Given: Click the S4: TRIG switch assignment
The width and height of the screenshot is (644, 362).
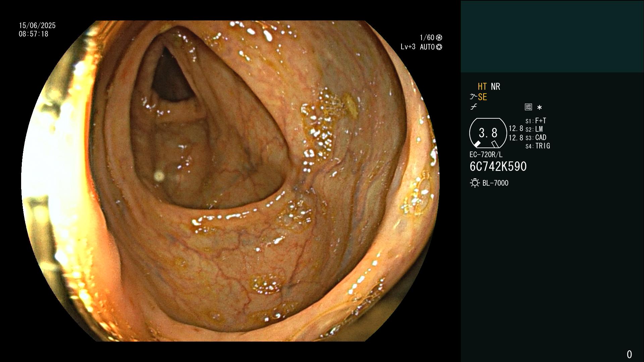Looking at the screenshot, I should click(x=538, y=146).
